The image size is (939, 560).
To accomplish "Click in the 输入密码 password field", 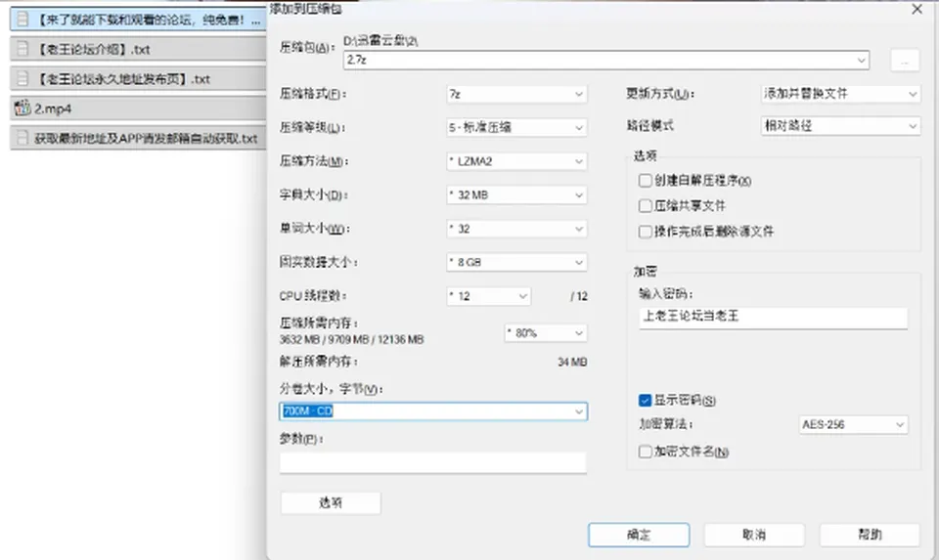I will (773, 318).
